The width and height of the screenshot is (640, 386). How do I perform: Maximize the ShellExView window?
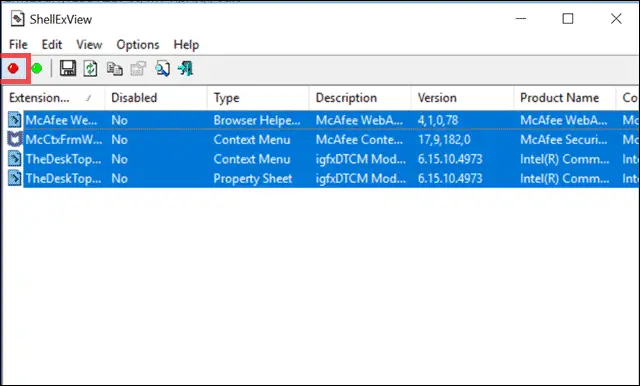click(x=568, y=18)
